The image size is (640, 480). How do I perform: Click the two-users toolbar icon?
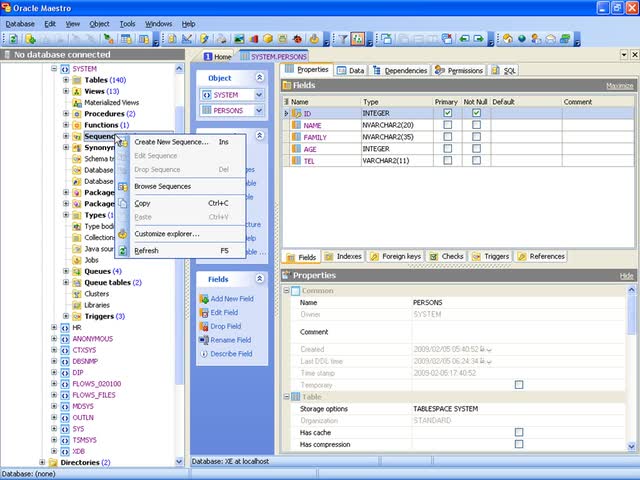[x=536, y=39]
